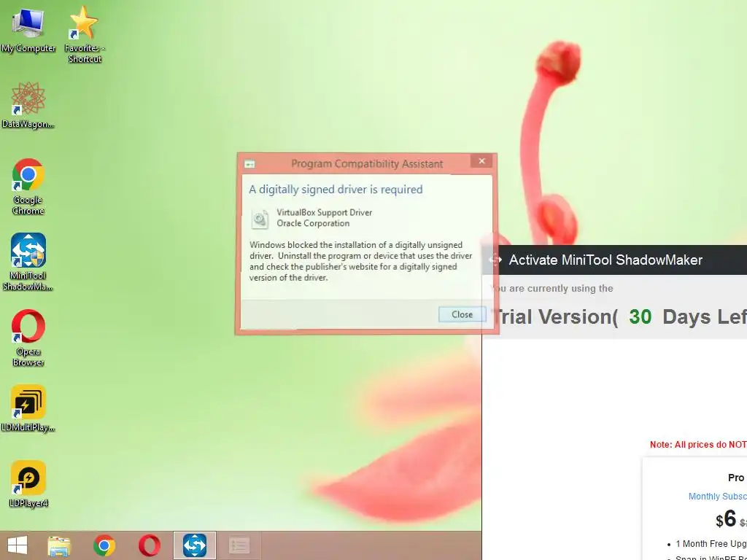747x560 pixels.
Task: Open Opera Browser desktop shortcut
Action: point(28,338)
